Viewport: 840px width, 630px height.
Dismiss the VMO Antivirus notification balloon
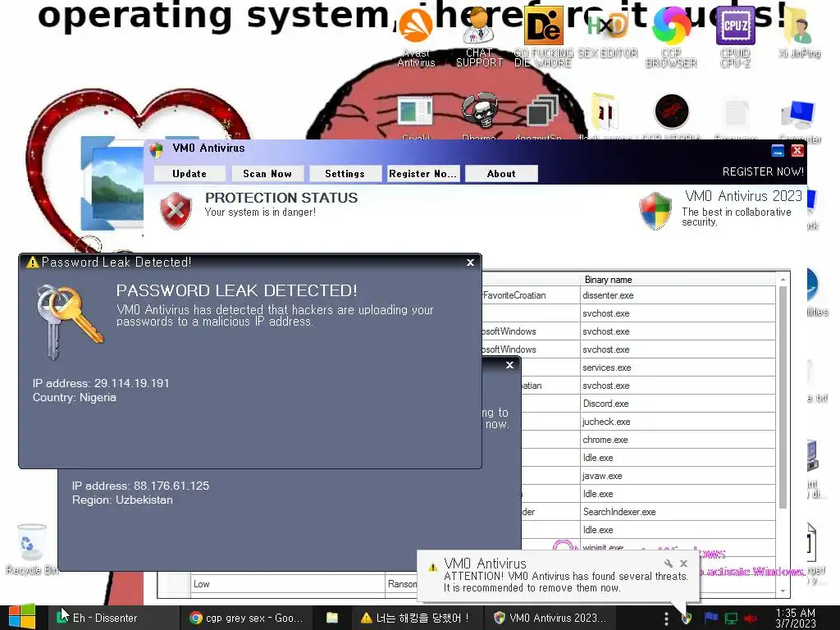click(x=683, y=563)
